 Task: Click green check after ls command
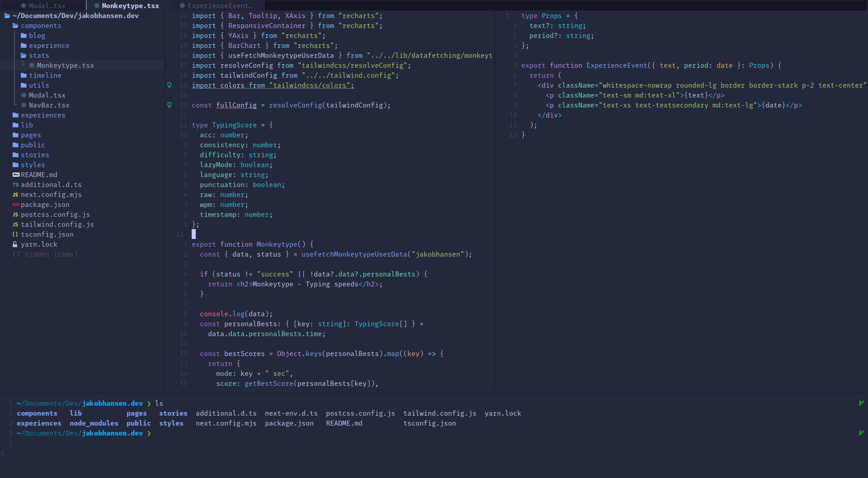point(861,403)
